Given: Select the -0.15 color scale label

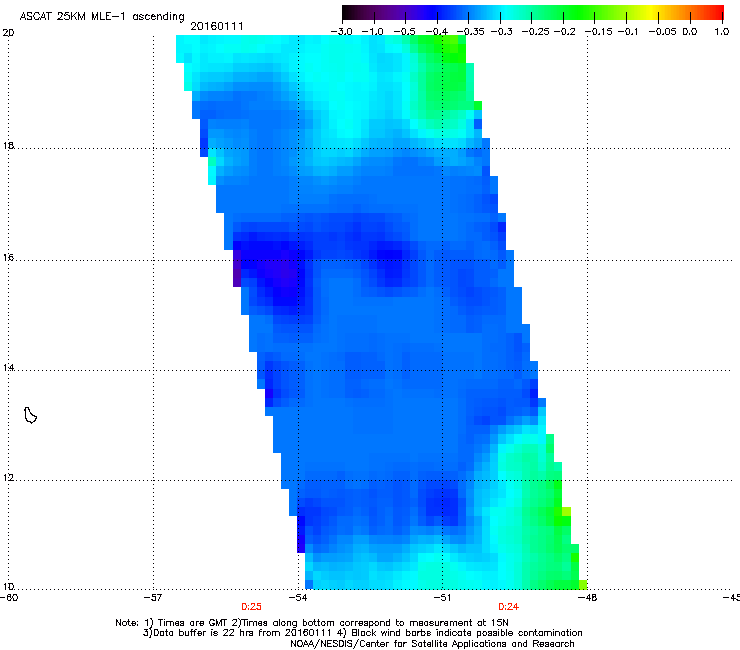Looking at the screenshot, I should pos(598,32).
